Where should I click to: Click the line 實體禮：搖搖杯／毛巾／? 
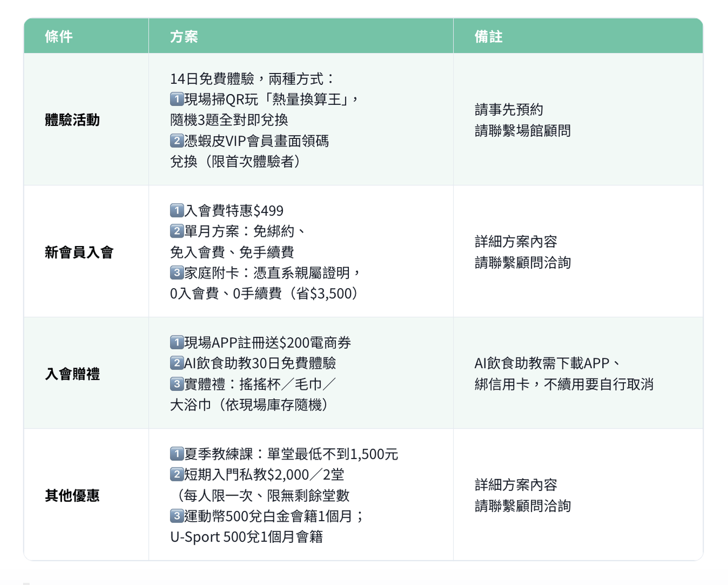tap(253, 384)
